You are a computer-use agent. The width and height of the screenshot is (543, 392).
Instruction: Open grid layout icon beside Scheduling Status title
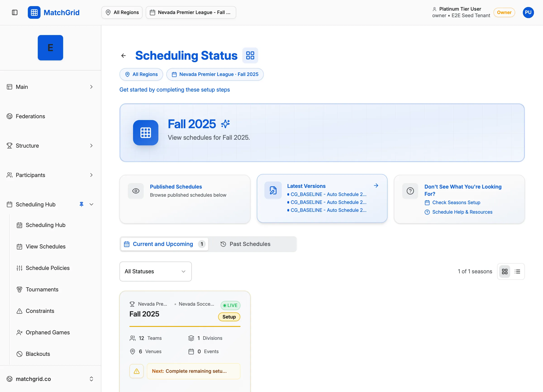click(250, 55)
